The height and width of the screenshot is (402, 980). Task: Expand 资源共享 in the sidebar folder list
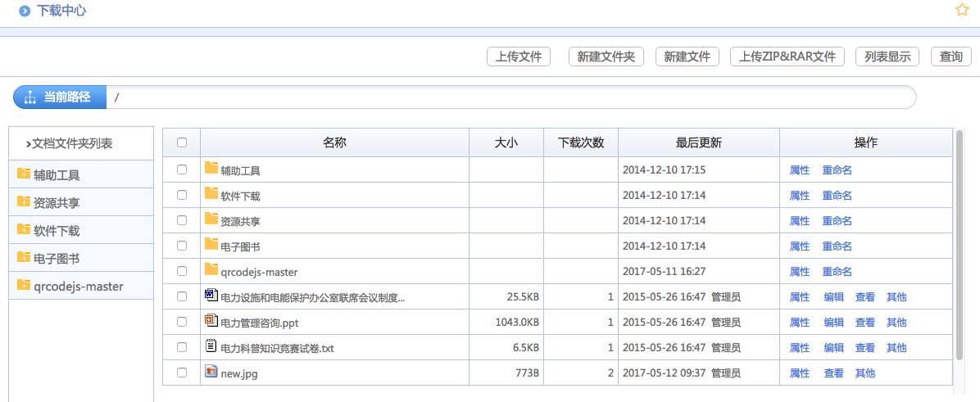pos(56,203)
